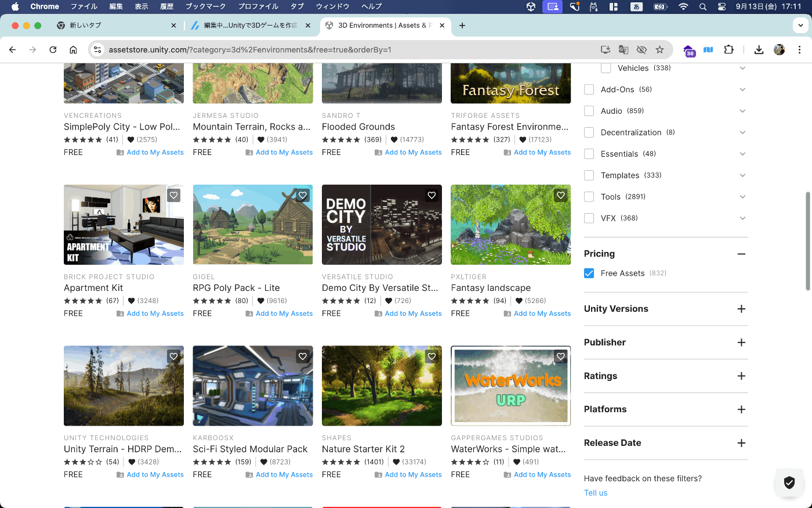Open the macOS Control Center icon

(x=722, y=7)
